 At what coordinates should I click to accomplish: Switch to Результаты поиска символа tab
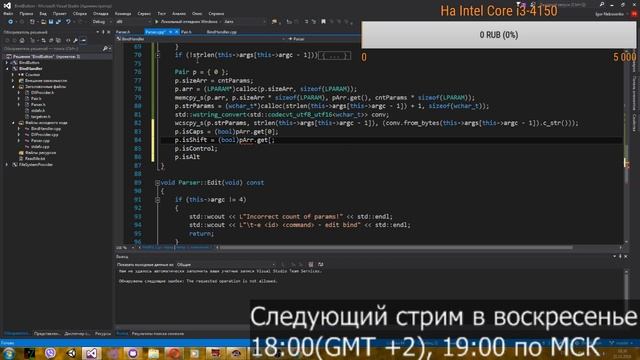tap(158, 333)
